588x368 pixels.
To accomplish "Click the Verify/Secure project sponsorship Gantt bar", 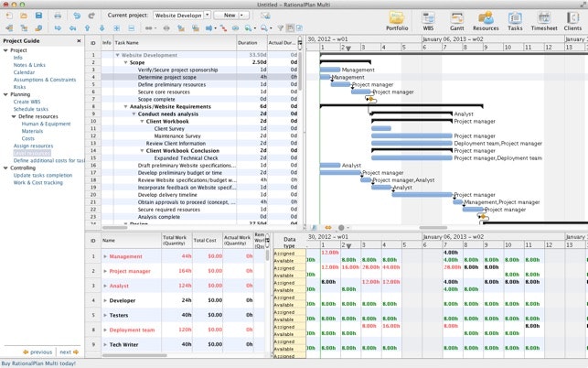I will point(330,70).
